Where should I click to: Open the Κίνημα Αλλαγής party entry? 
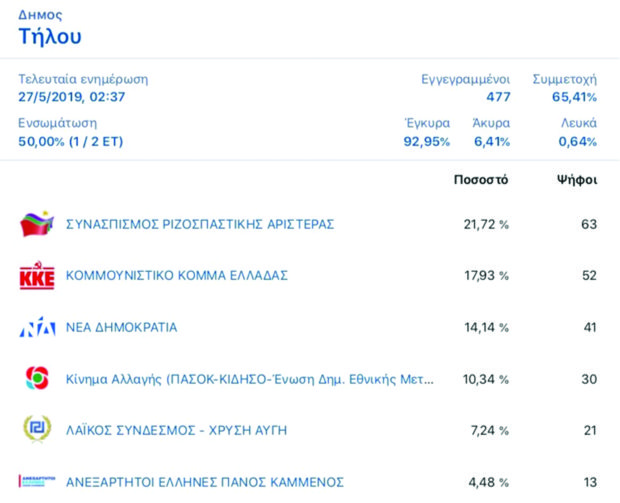(x=249, y=380)
